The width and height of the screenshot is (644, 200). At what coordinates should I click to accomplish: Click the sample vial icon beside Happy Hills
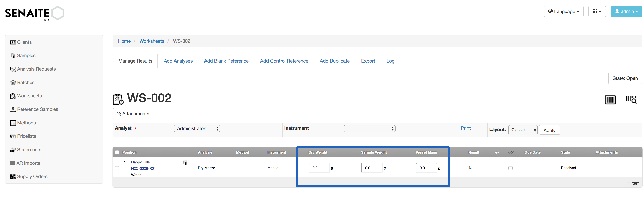click(185, 162)
